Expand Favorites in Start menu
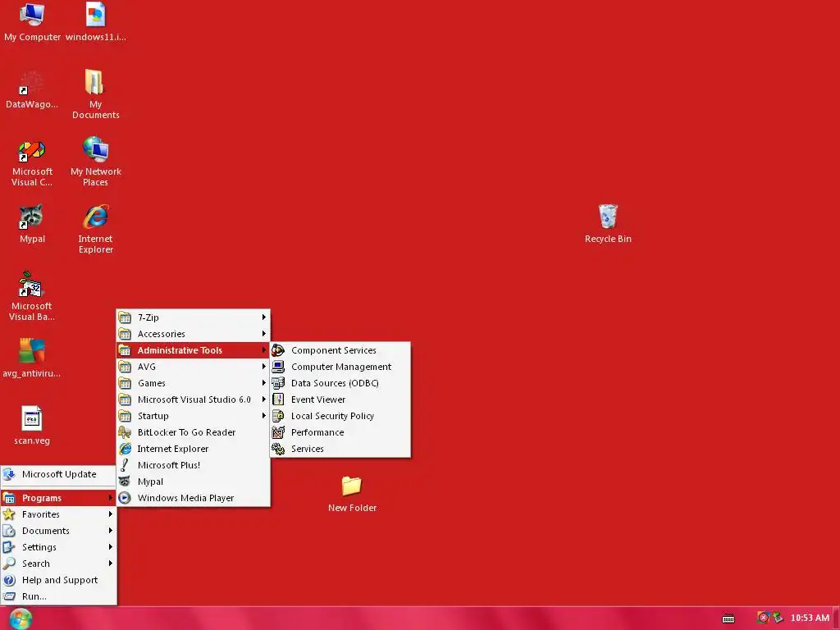840x630 pixels. pyautogui.click(x=58, y=514)
